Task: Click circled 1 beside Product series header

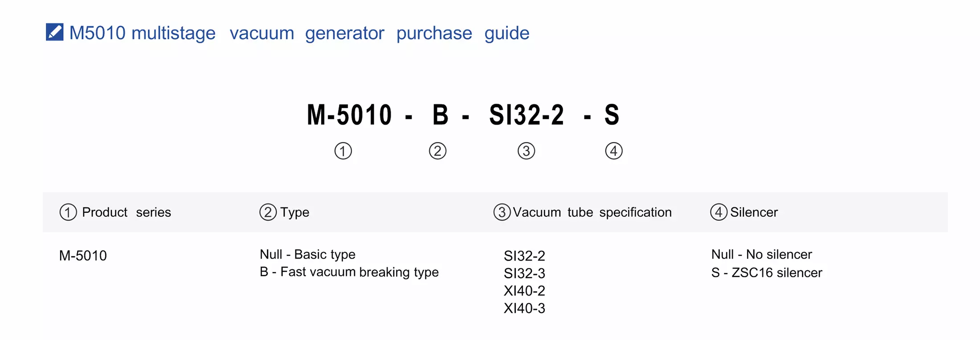Action: (x=68, y=212)
